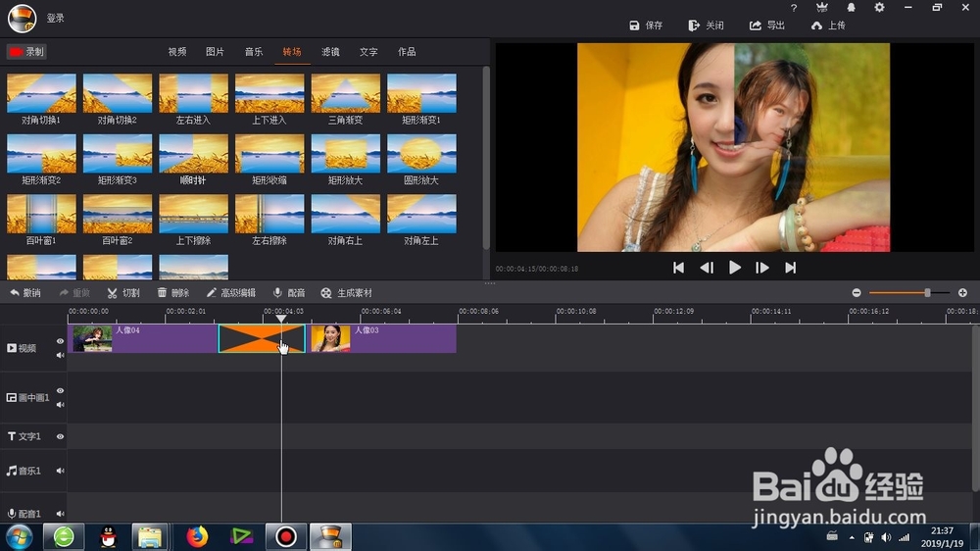This screenshot has height=551, width=980.
Task: Switch to the 文字 tab
Action: click(x=368, y=52)
